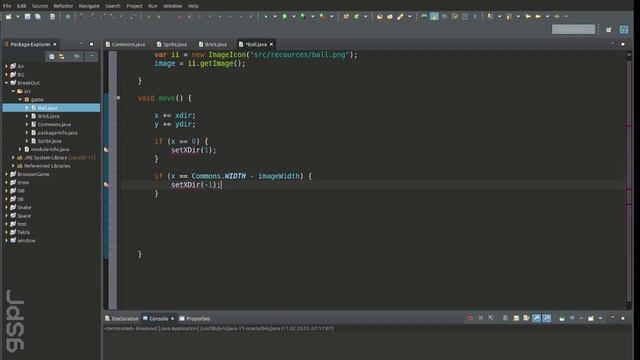Screen dimensions: 640x360
Task: Click the red Terminate console icon
Action: click(x=470, y=318)
